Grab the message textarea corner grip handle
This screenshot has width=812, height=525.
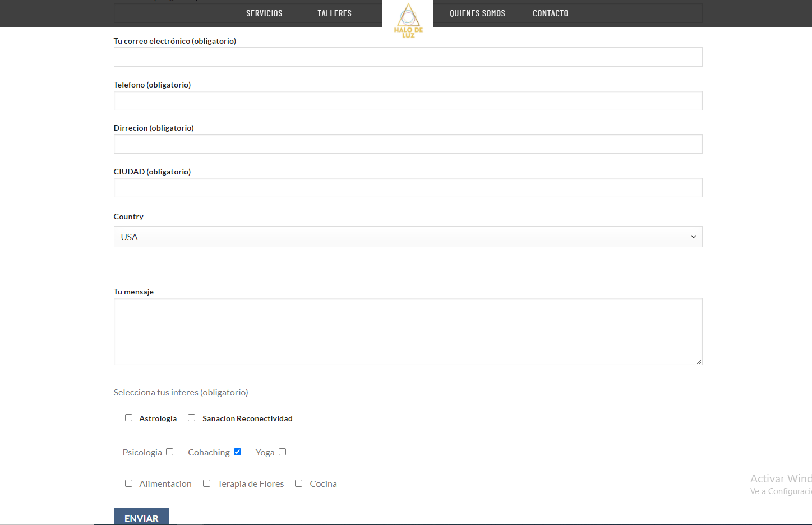point(699,362)
